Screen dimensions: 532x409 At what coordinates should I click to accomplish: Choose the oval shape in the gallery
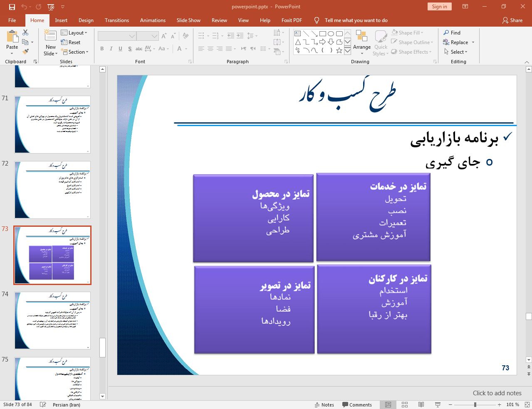[x=331, y=34]
